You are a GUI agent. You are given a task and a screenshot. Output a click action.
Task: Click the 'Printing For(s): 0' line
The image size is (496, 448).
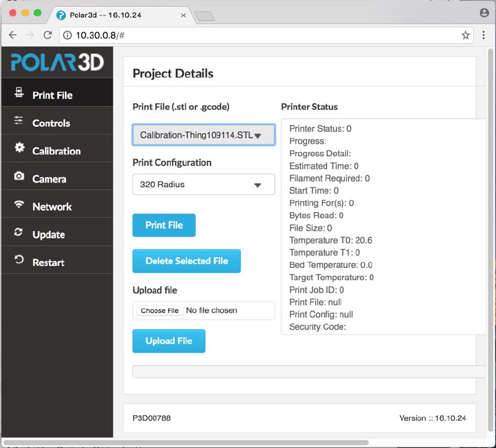[321, 203]
